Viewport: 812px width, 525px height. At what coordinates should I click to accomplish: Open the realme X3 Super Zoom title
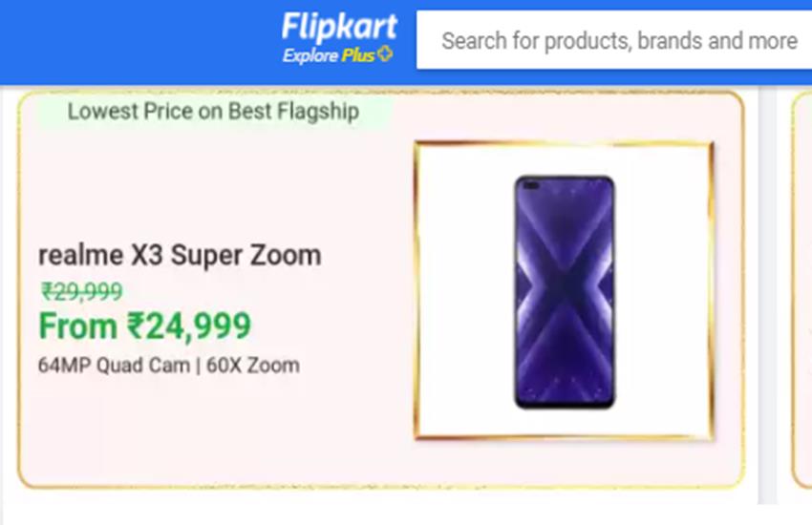click(180, 255)
